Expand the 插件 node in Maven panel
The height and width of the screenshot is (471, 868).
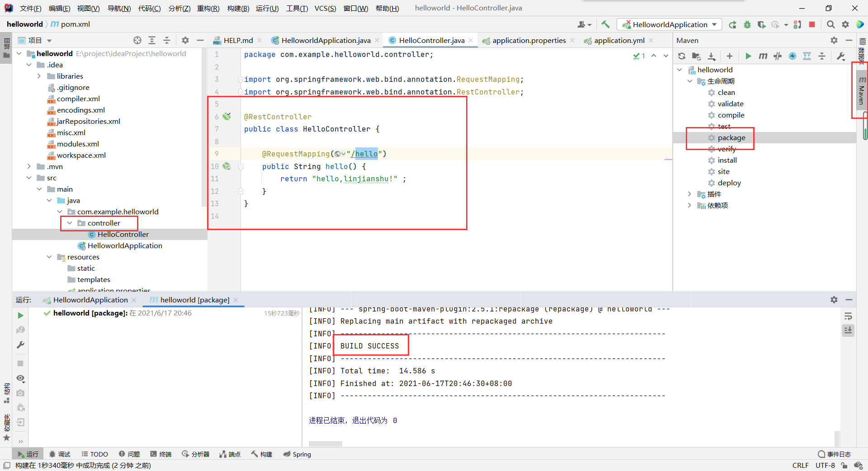689,194
